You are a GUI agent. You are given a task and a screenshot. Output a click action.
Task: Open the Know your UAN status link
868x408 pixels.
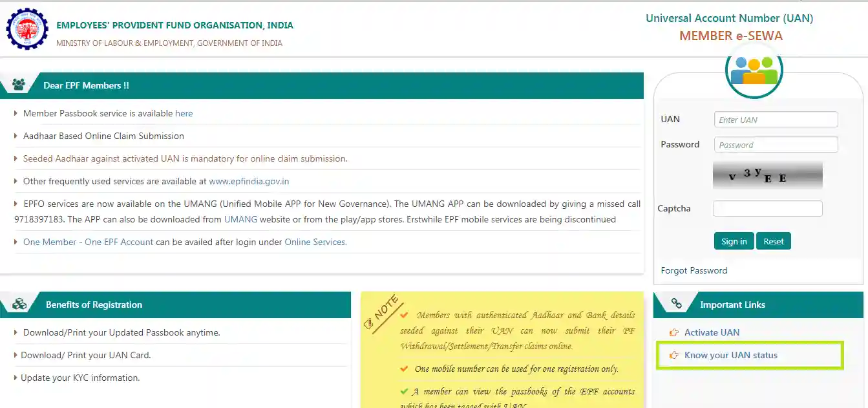(x=731, y=355)
